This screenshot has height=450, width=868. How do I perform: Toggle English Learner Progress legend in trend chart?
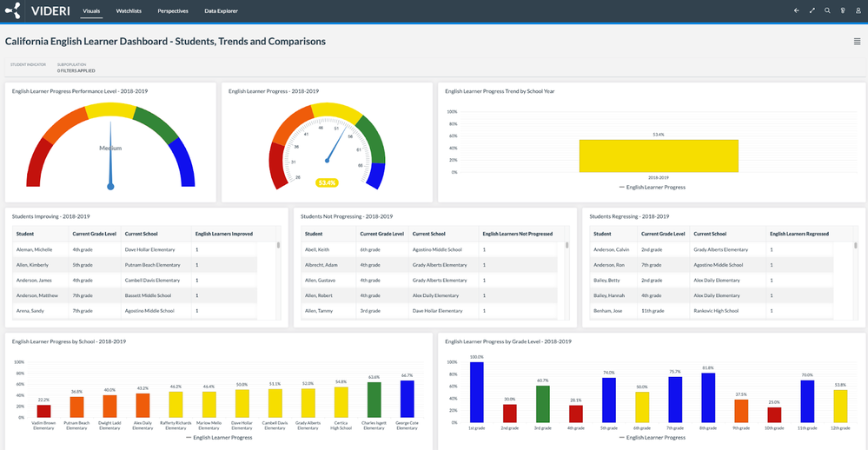point(653,187)
